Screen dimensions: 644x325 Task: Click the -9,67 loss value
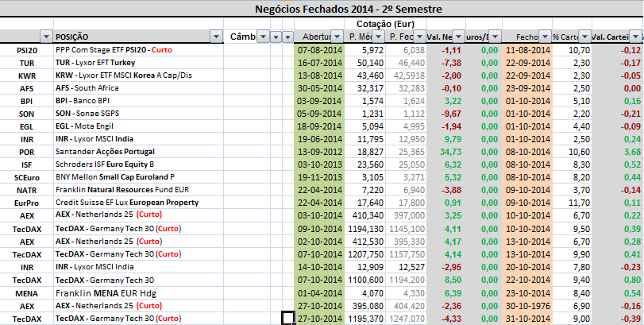(446, 114)
